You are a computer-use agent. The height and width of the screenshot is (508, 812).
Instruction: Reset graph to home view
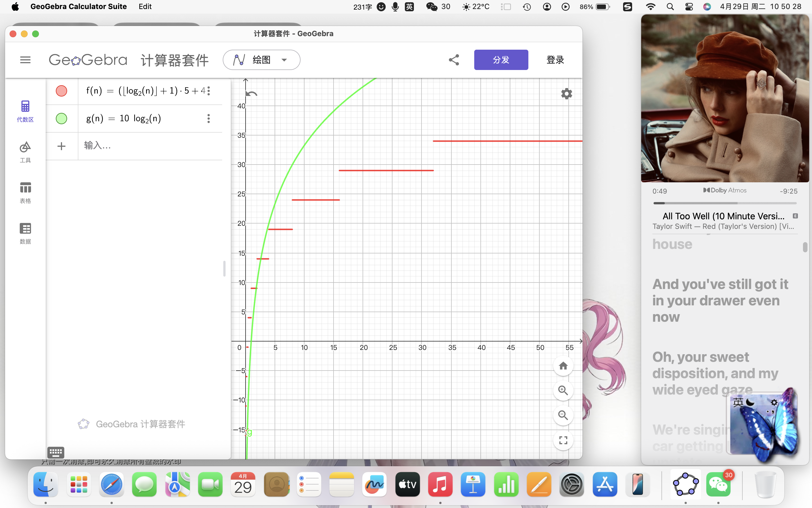563,365
